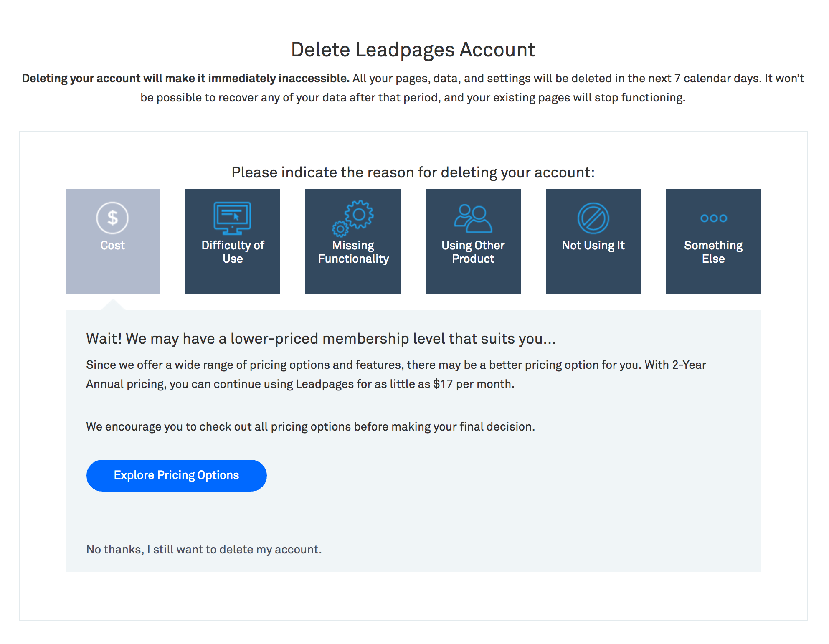The image size is (829, 644).
Task: Choose the 'Not Using It' label
Action: click(593, 245)
